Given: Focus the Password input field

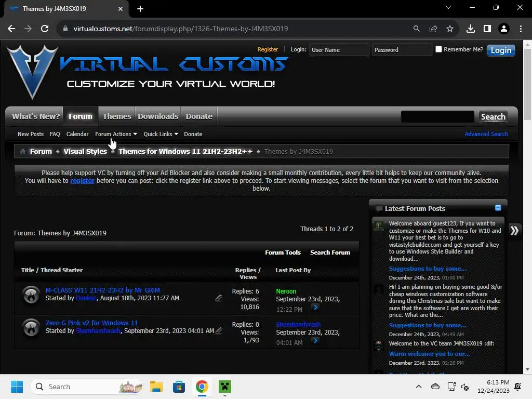Looking at the screenshot, I should pyautogui.click(x=402, y=50).
